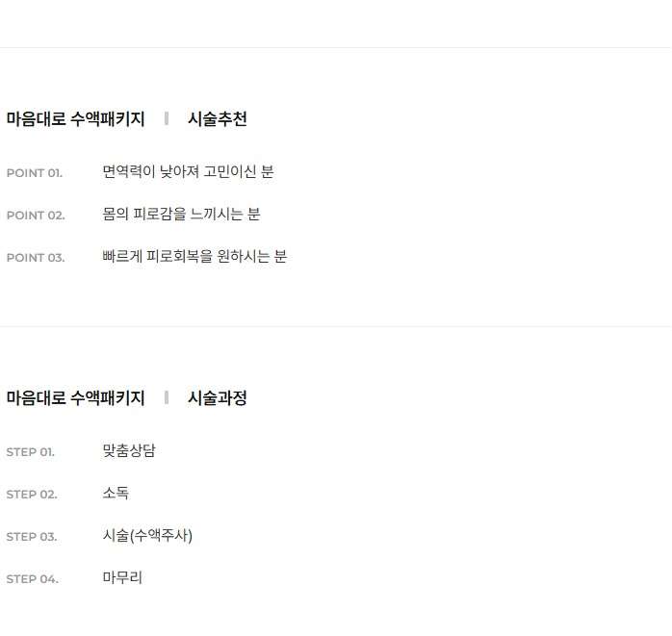Viewport: 672px width, 636px height.
Task: Click the POINT 03. label
Action: (x=36, y=258)
